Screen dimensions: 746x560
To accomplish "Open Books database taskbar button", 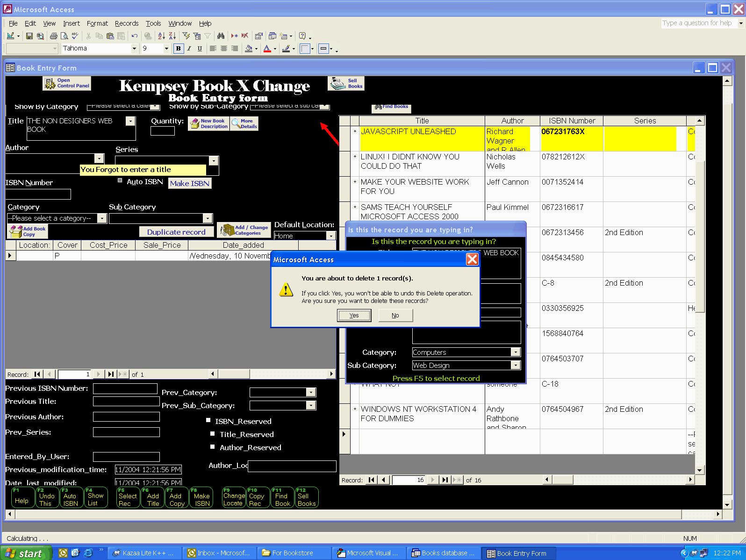I will [x=443, y=553].
